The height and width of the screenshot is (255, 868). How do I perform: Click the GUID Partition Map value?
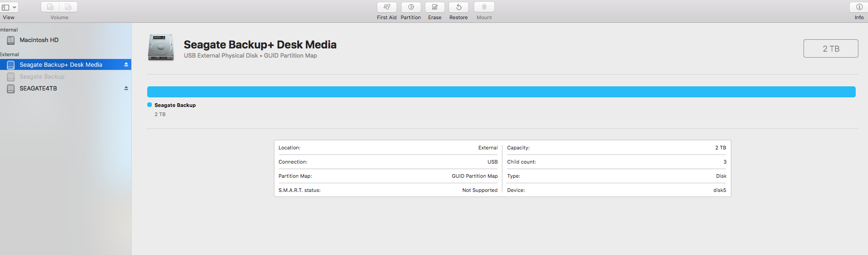[475, 176]
